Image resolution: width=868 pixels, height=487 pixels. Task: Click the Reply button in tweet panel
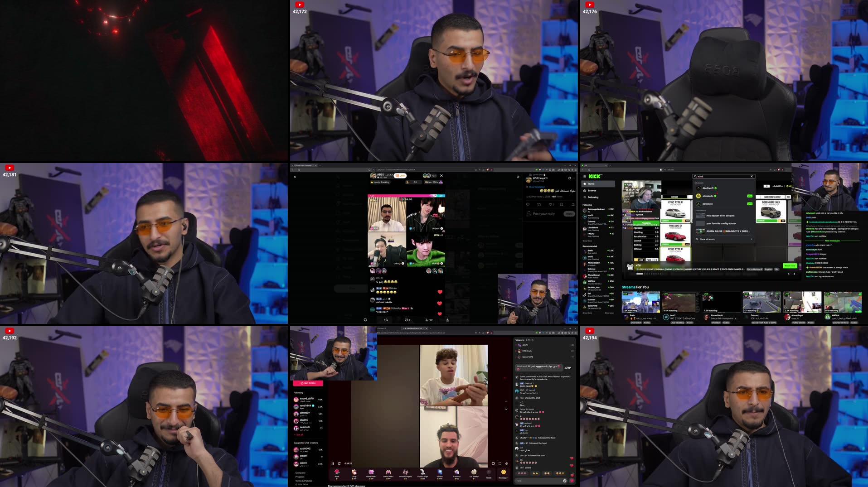tap(569, 214)
